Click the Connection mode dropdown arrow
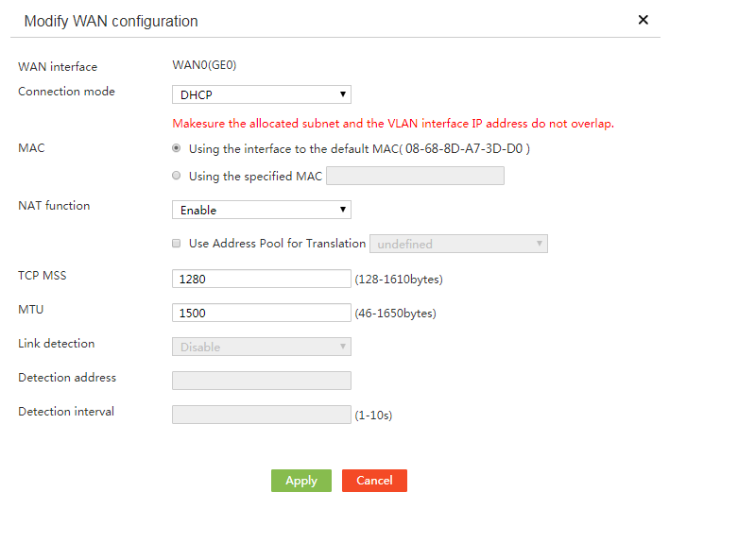755x560 pixels. click(x=343, y=94)
